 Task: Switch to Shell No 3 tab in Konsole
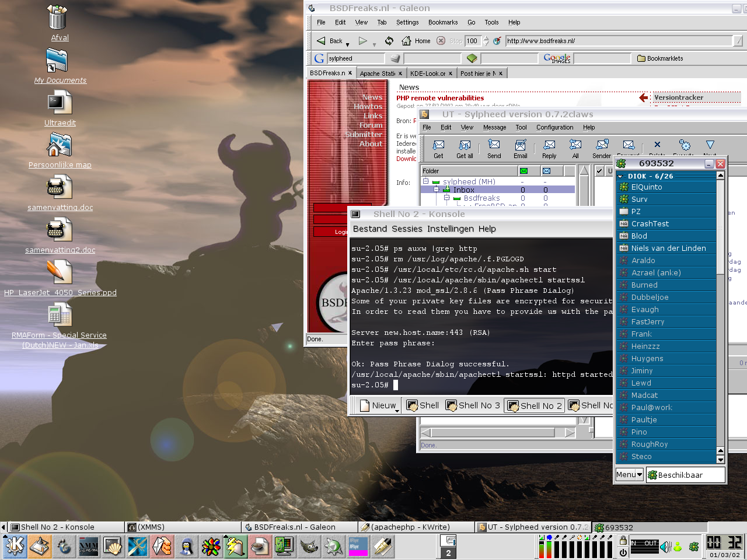(473, 405)
